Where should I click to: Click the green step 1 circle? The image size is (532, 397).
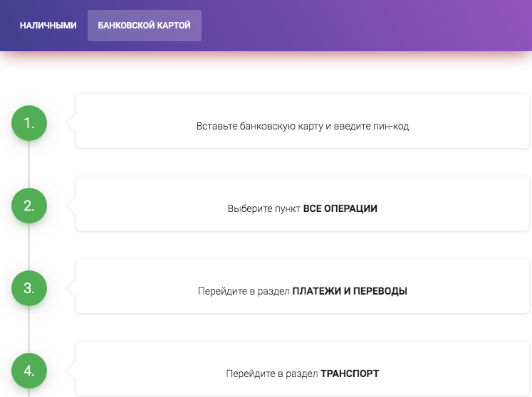29,123
